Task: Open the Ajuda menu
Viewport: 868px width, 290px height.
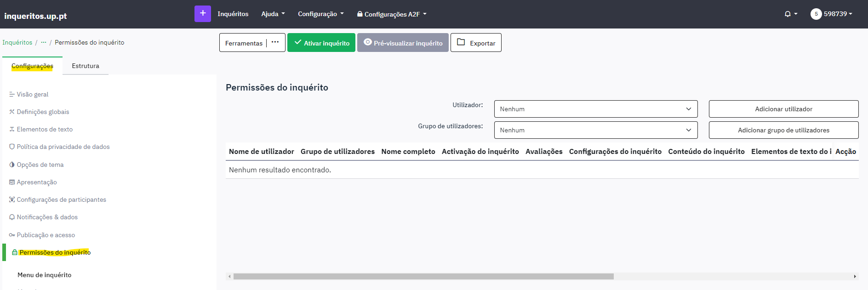Action: (x=273, y=14)
